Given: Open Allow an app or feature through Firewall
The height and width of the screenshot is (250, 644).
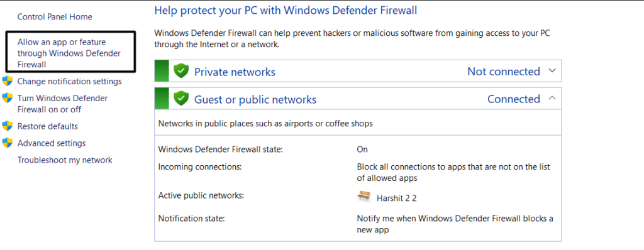Looking at the screenshot, I should (x=69, y=53).
